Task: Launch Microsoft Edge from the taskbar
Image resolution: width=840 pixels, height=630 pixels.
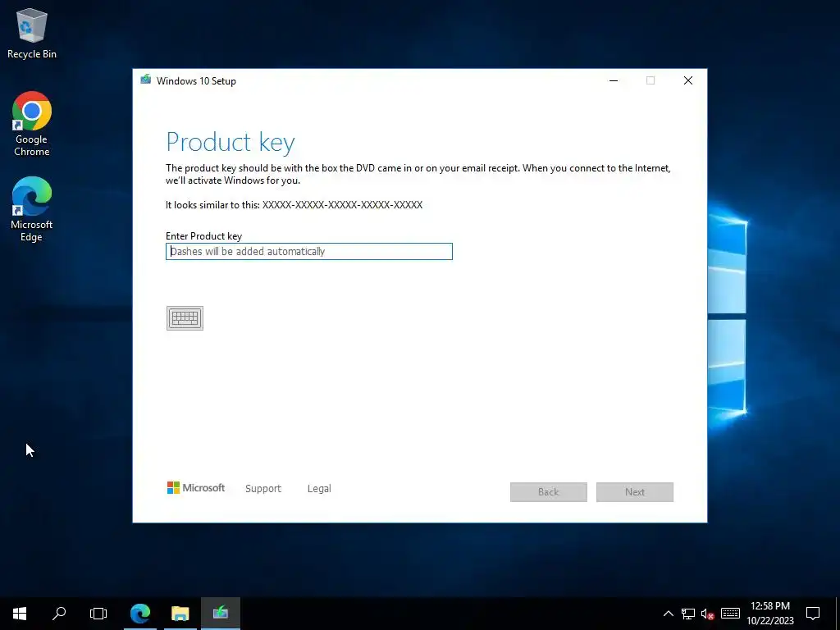Action: [x=140, y=614]
